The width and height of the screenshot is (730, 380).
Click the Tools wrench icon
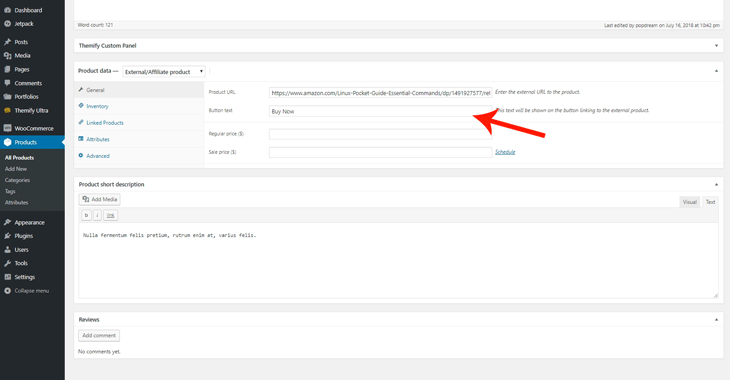(7, 263)
